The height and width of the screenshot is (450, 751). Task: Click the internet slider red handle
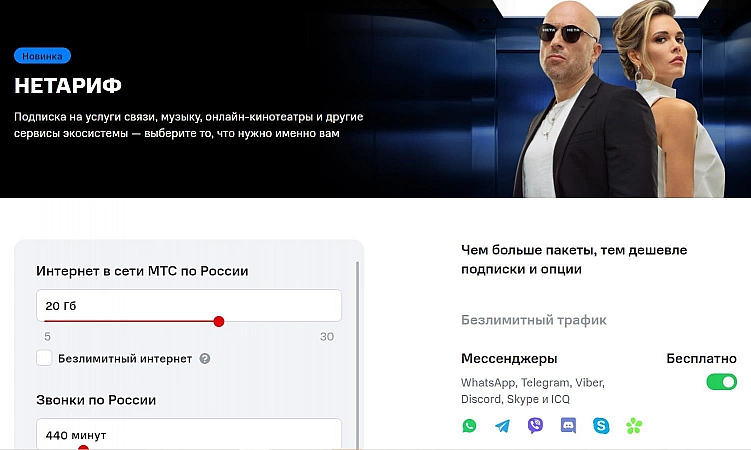click(x=219, y=321)
